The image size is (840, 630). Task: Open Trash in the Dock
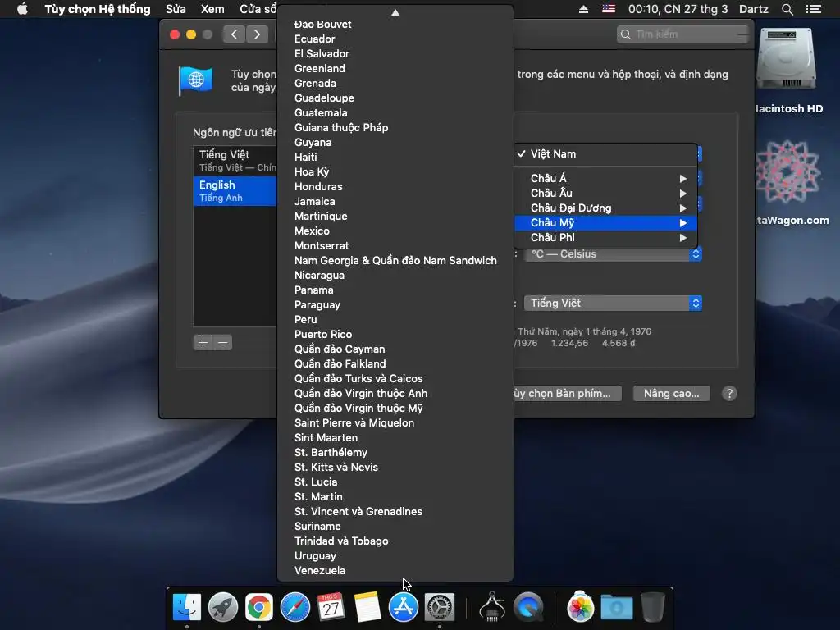[653, 606]
